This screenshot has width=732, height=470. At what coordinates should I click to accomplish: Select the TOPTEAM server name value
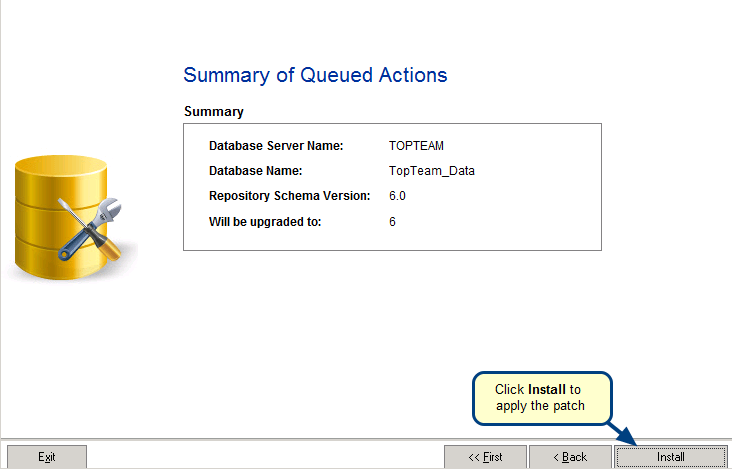click(416, 146)
